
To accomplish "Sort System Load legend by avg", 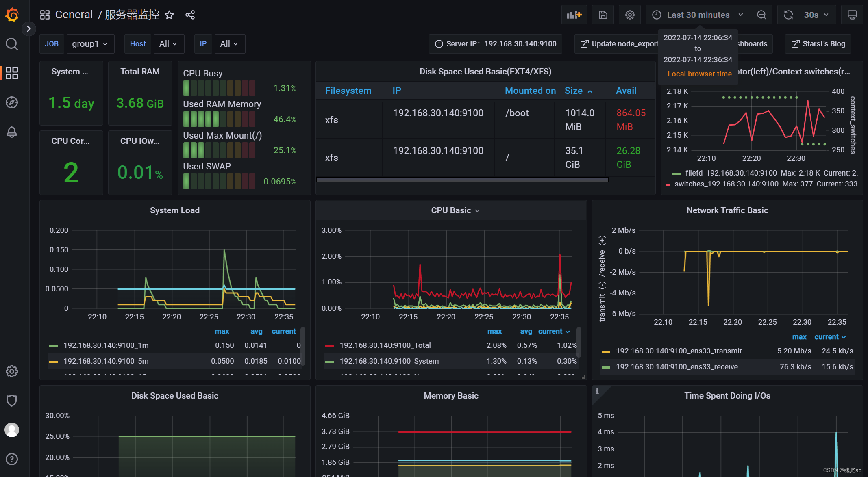I will (x=256, y=332).
